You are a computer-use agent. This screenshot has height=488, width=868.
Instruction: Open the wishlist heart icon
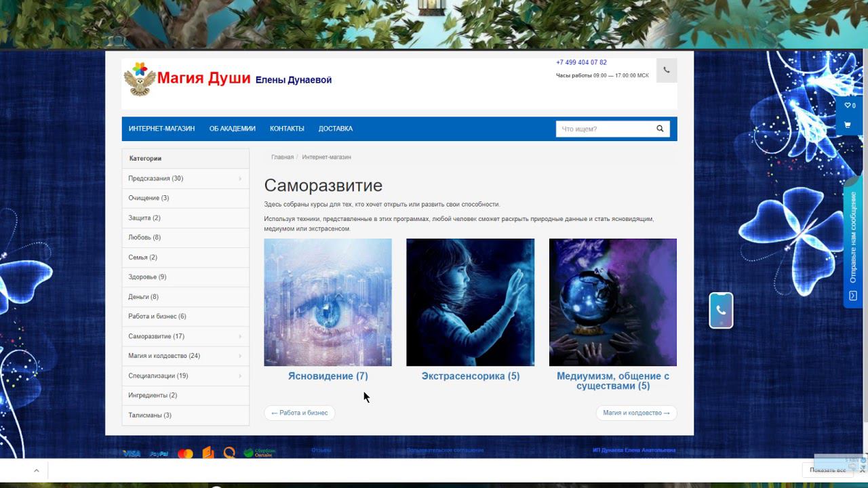[x=849, y=106]
